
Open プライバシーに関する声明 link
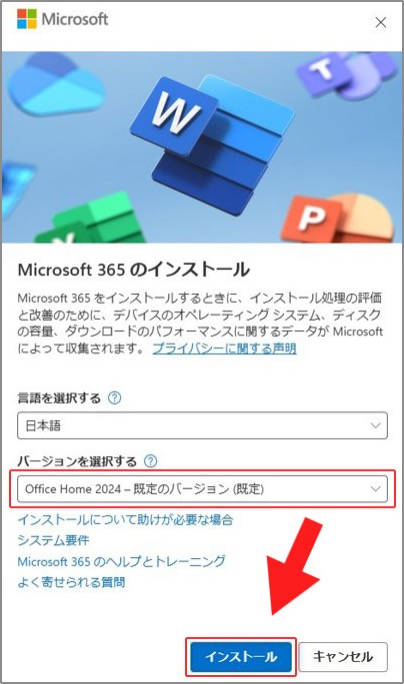pyautogui.click(x=225, y=349)
